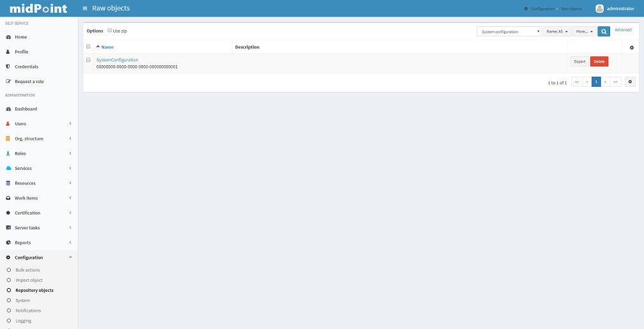This screenshot has width=644, height=329.
Task: Click the red Users icon
Action: pos(8,124)
